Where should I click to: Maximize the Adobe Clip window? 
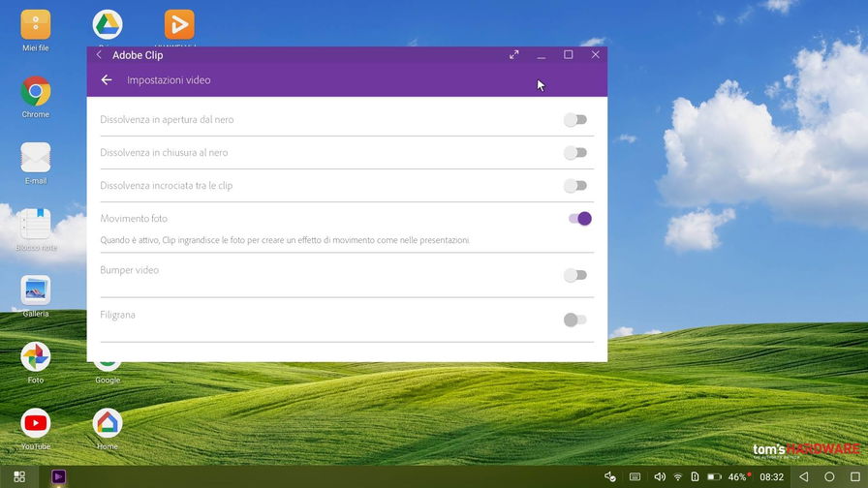point(568,54)
